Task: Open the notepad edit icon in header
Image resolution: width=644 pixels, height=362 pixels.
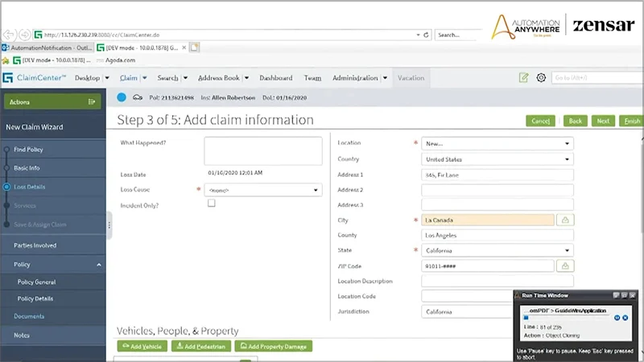Action: point(524,77)
